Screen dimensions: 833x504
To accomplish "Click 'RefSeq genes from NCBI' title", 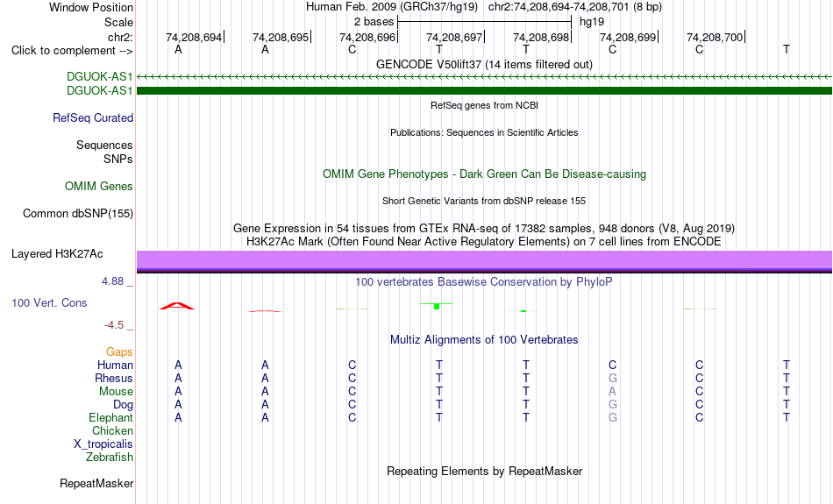I will (484, 105).
